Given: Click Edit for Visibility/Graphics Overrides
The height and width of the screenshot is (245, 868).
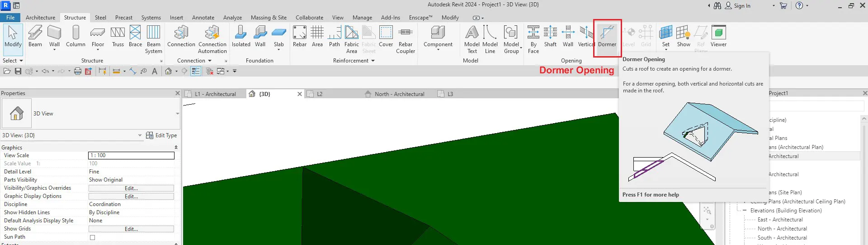Looking at the screenshot, I should (131, 188).
